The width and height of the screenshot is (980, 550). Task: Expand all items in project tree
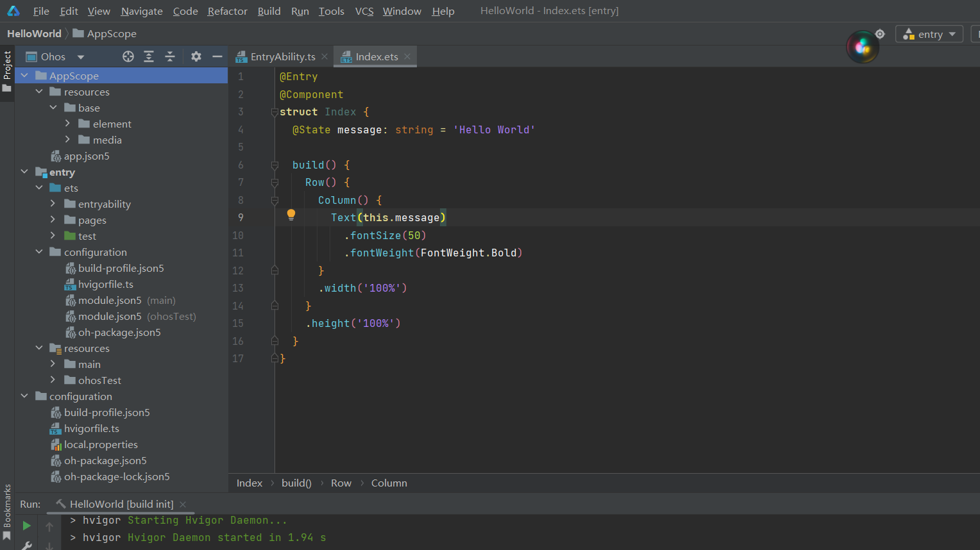click(149, 56)
